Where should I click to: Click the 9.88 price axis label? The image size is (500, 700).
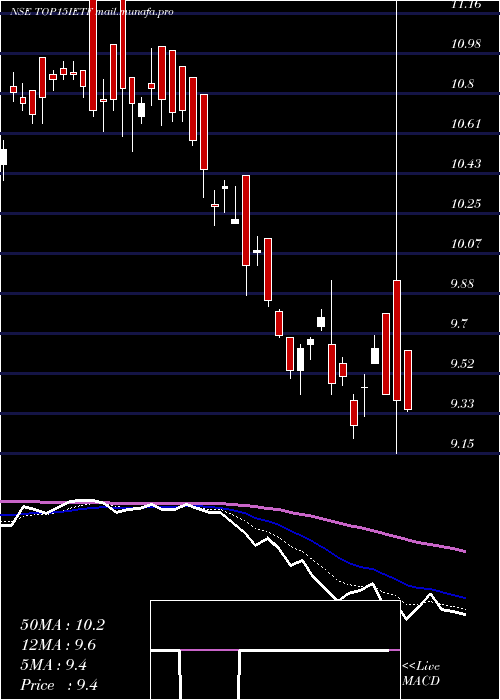tap(462, 284)
